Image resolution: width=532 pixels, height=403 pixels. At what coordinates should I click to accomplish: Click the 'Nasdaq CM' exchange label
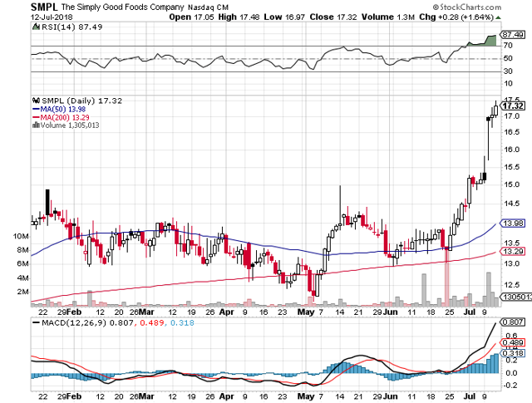tap(208, 7)
